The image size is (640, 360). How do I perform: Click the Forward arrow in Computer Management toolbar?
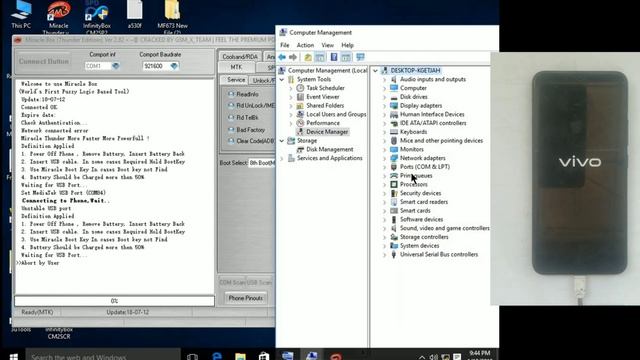[x=293, y=57]
